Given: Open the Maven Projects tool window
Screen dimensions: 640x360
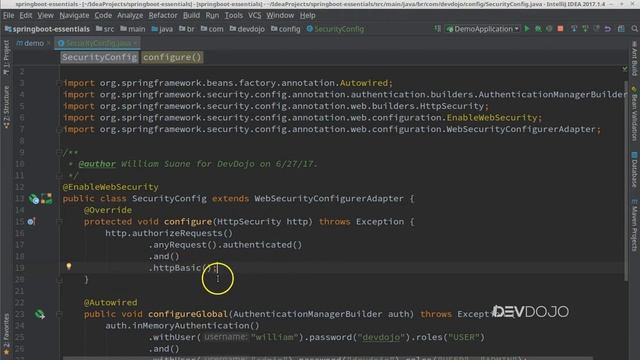Looking at the screenshot, I should coord(634,225).
